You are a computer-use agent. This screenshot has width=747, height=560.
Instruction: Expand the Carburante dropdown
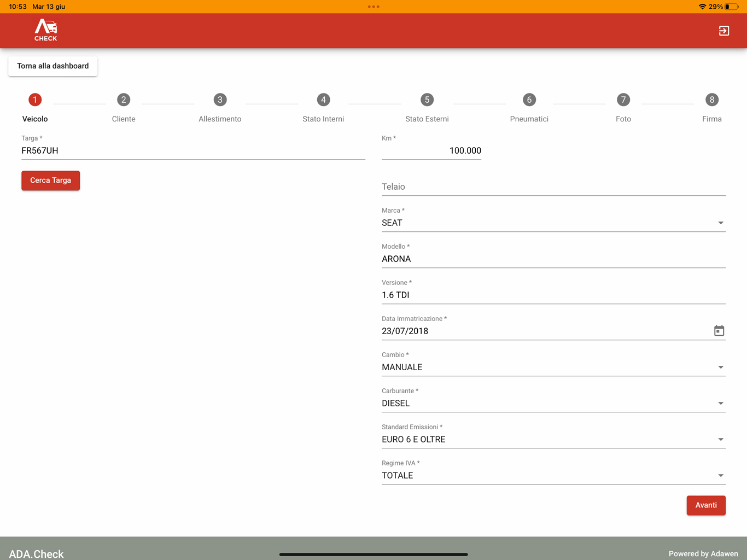tap(553, 404)
